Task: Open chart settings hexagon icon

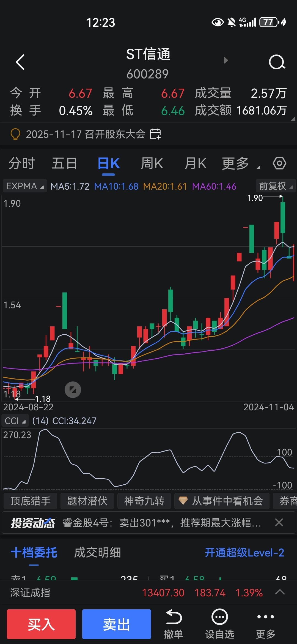Action: [x=279, y=163]
